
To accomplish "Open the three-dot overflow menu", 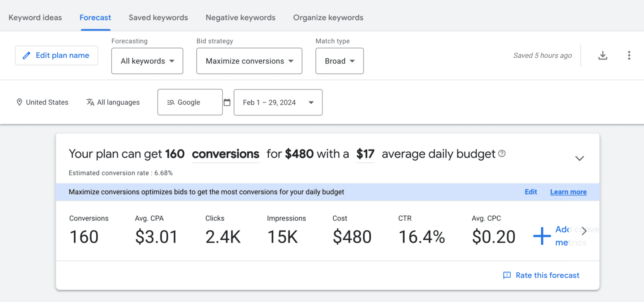I will [629, 55].
